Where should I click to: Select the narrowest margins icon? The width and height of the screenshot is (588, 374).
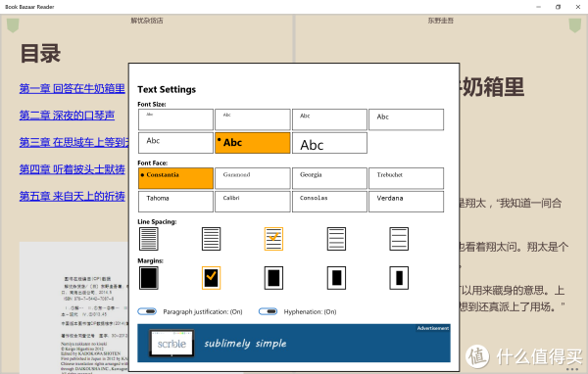[149, 278]
